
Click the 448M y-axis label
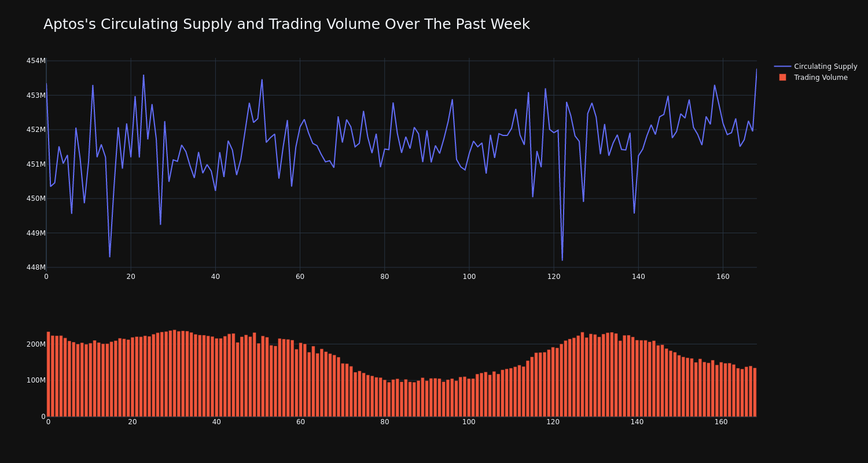[x=36, y=267]
